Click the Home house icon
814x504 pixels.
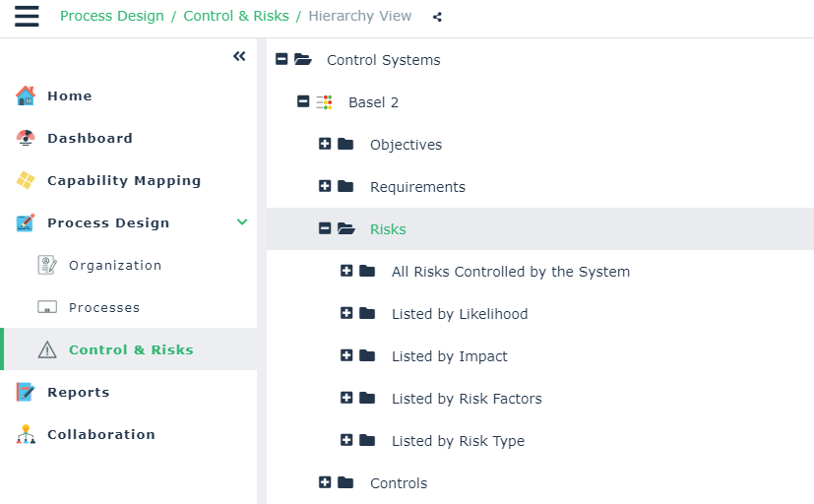tap(26, 96)
